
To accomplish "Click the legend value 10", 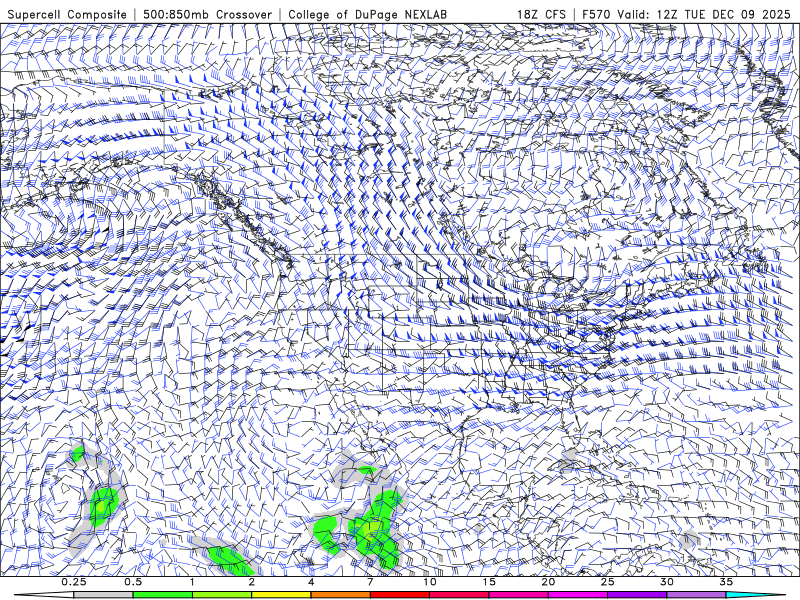I will point(430,582).
